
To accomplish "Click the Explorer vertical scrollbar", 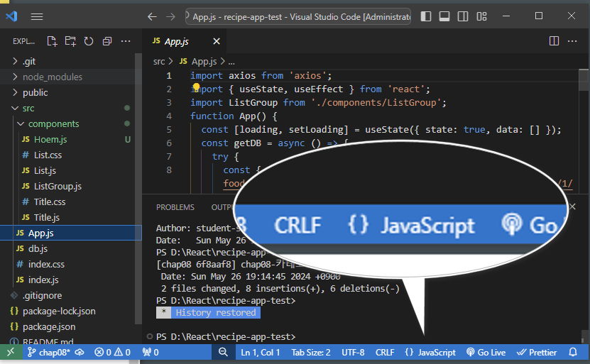I will [138, 188].
